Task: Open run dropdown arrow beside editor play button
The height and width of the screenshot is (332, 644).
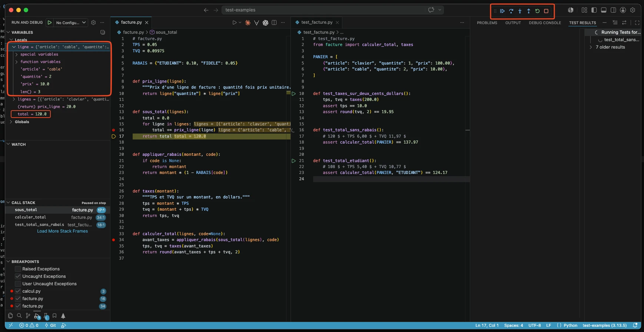Action: tap(240, 23)
